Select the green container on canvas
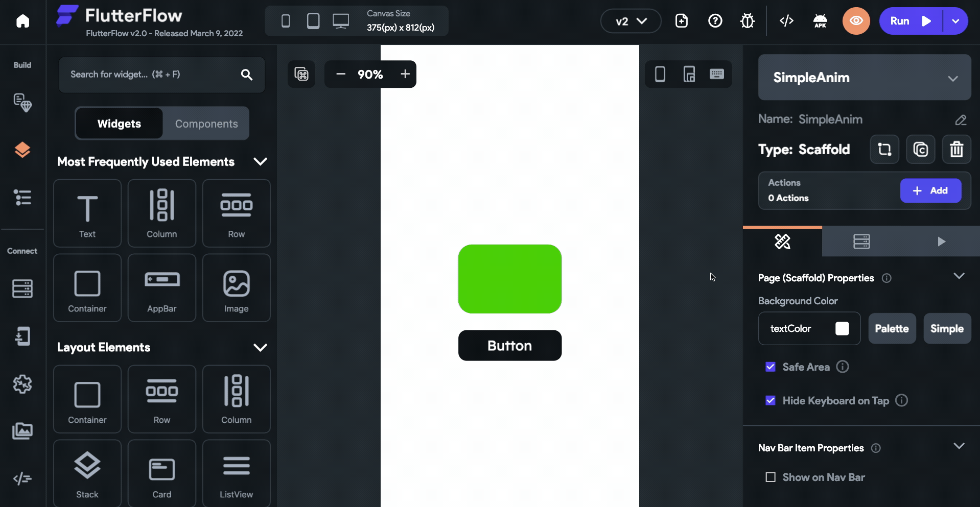Screen dimensions: 980x507 tap(510, 279)
